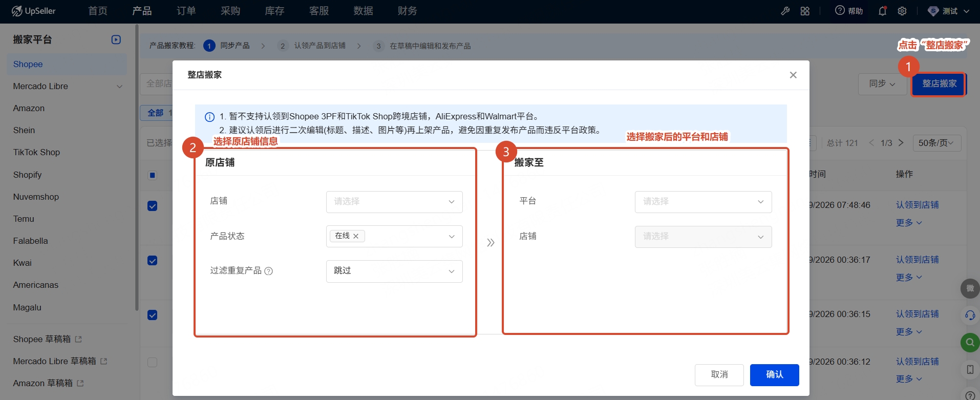Open the 订单 top menu
The width and height of the screenshot is (980, 400).
pos(186,11)
